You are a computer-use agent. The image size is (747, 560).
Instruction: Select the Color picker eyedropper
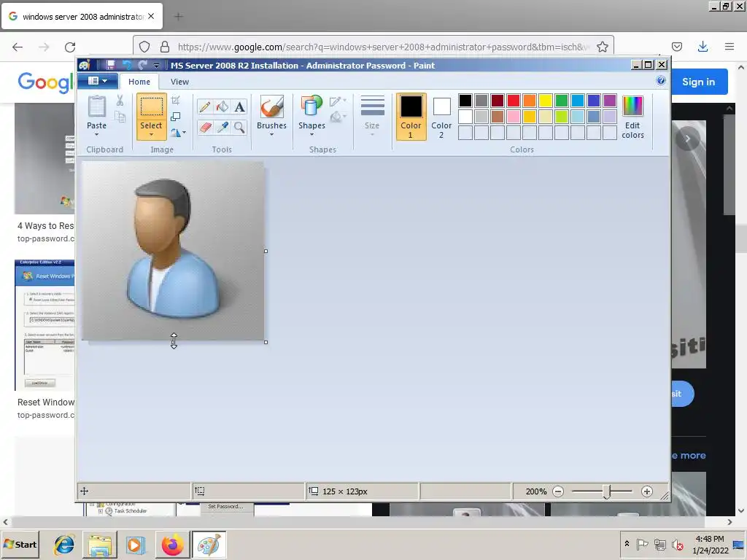(x=222, y=127)
